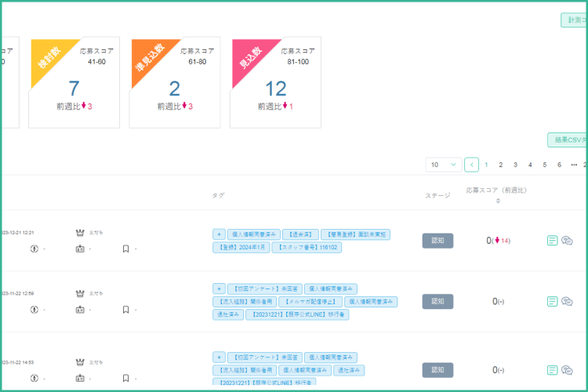Screen dimensions: 588x392
Task: Click the bookmark icon in the second row
Action: pyautogui.click(x=125, y=310)
